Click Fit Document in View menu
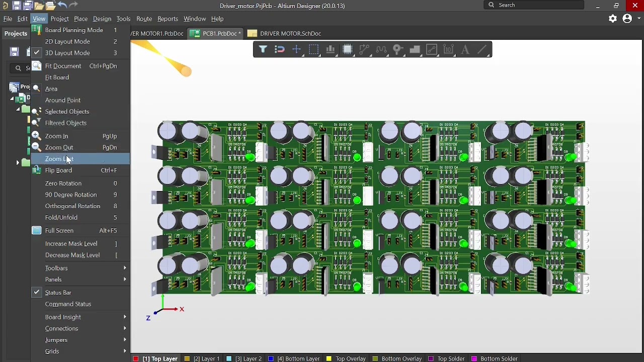This screenshot has width=644, height=362. click(x=80, y=66)
